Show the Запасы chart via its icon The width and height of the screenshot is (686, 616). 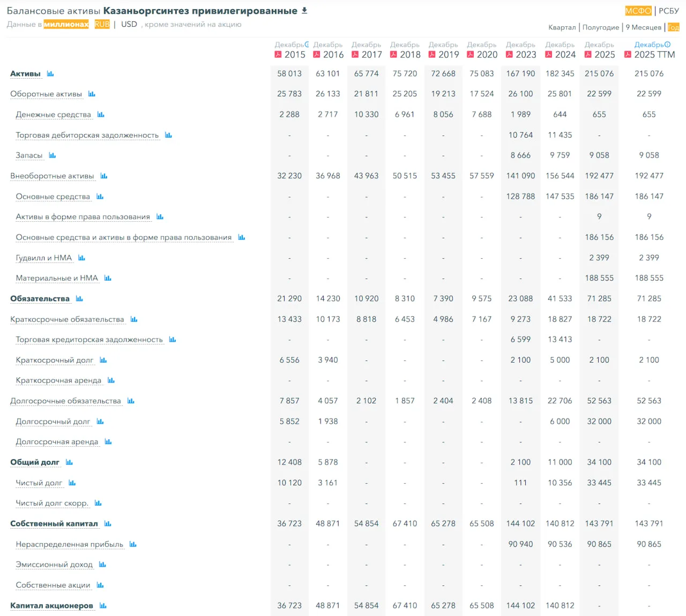[53, 155]
